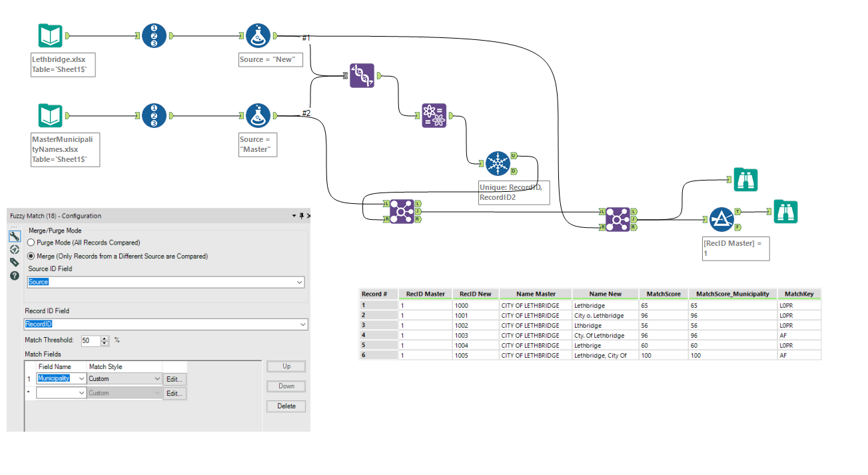Switch to the annotation tab in the sidebar
Screen dimensions: 868x475
tap(15, 262)
